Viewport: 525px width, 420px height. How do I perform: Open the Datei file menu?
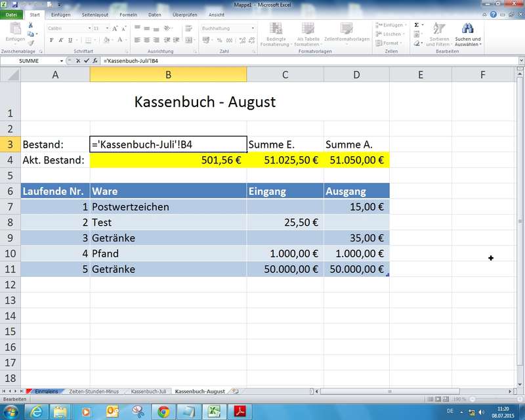click(x=12, y=14)
